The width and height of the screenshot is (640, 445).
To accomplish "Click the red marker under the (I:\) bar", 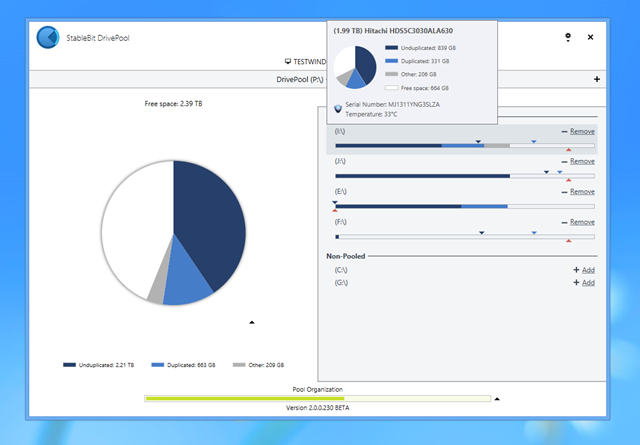I will (x=569, y=150).
